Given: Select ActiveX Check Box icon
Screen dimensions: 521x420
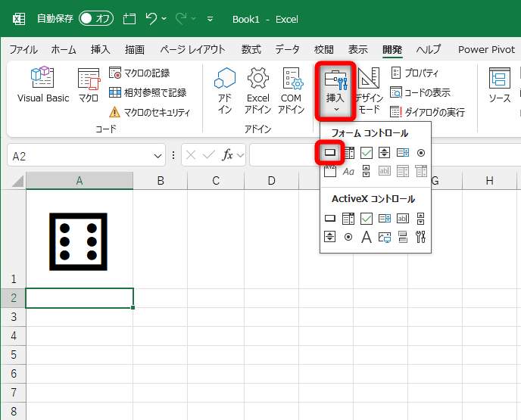Looking at the screenshot, I should [367, 219].
